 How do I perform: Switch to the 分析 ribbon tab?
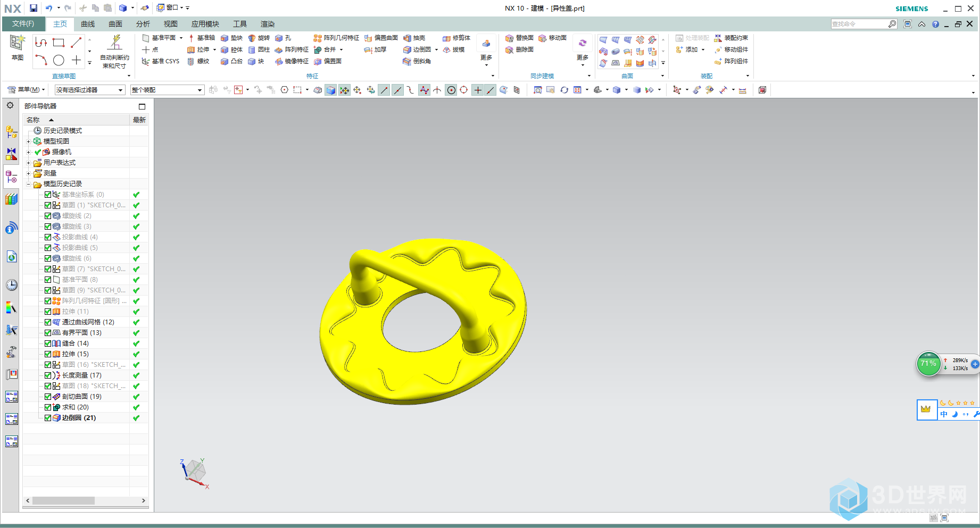[143, 24]
